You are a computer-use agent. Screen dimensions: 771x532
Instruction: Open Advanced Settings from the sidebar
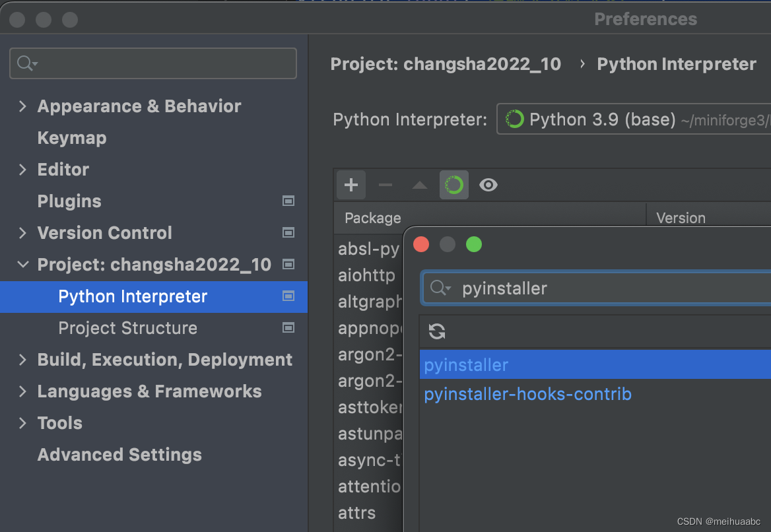pyautogui.click(x=119, y=455)
